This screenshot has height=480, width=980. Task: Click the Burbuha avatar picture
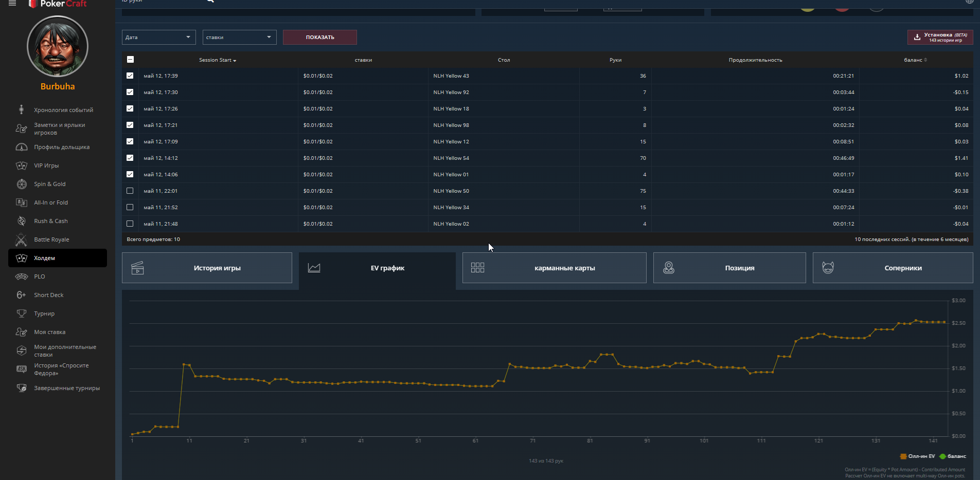58,47
